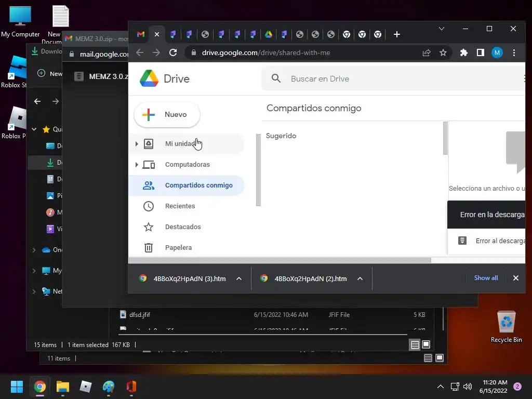This screenshot has width=532, height=399.
Task: Switch Explorer to large thumbnails view icon
Action: tap(426, 345)
